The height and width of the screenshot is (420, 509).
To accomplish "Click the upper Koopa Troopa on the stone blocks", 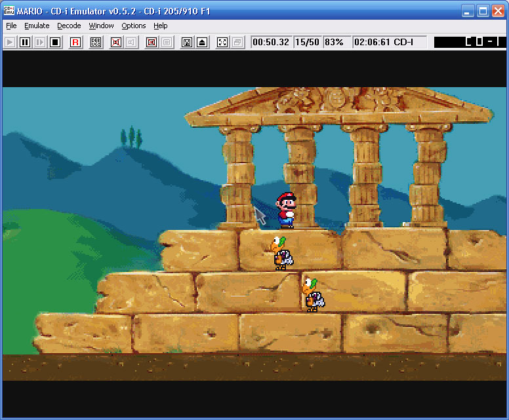I will click(x=282, y=254).
